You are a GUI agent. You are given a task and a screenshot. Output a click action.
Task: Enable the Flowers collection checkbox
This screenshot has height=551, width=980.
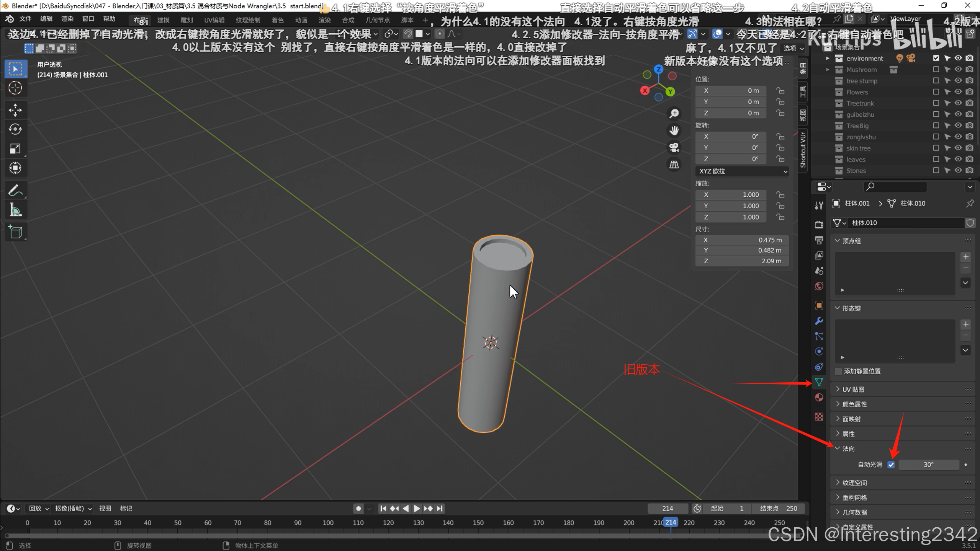936,92
